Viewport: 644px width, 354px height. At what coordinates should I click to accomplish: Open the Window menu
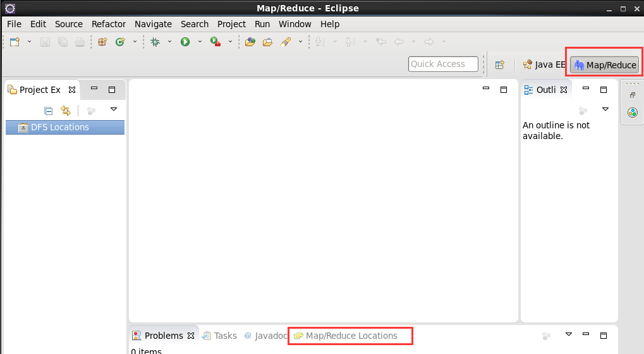(x=295, y=24)
